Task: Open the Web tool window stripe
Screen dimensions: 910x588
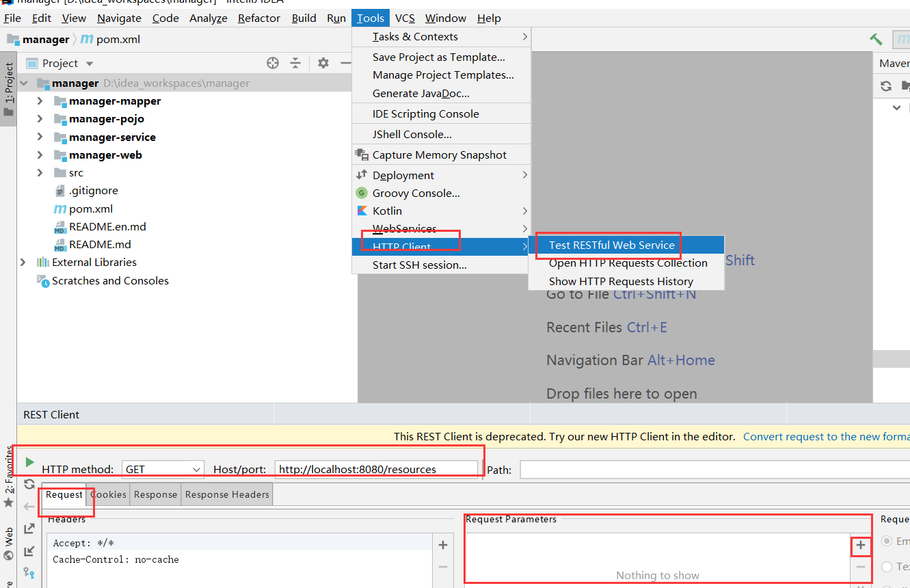Action: tap(9, 544)
